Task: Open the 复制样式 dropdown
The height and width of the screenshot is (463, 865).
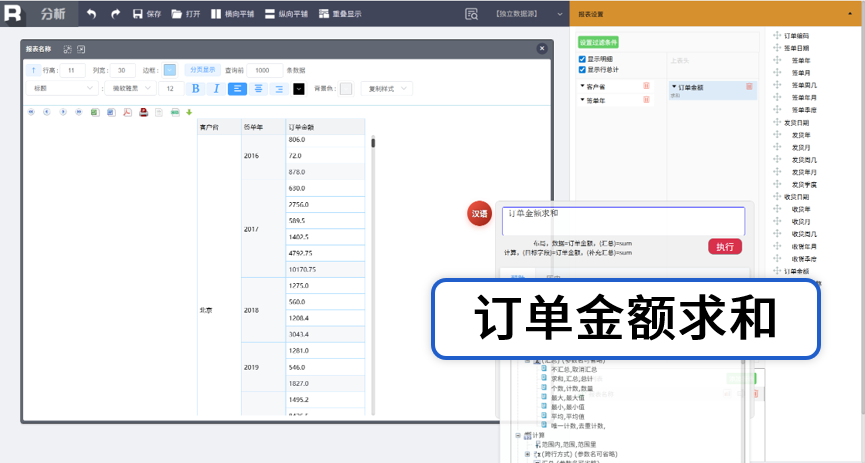Action: click(x=385, y=89)
